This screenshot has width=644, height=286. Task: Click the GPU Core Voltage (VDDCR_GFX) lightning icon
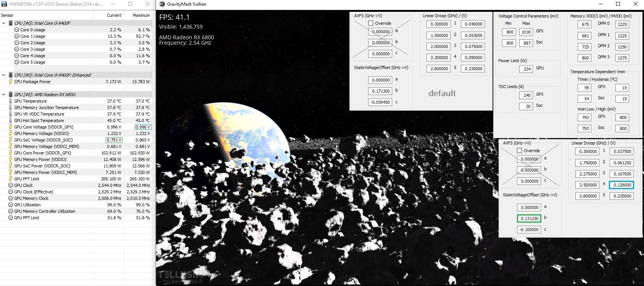coord(11,127)
